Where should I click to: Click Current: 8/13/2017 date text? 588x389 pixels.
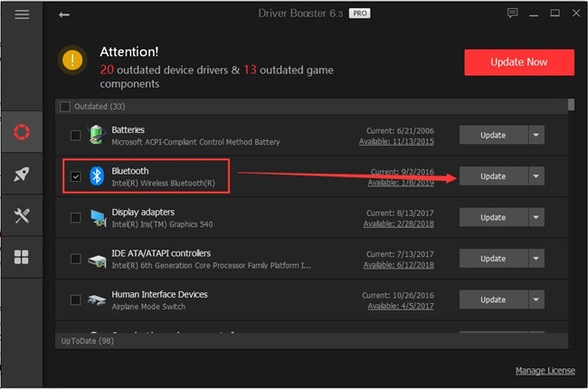pos(400,213)
